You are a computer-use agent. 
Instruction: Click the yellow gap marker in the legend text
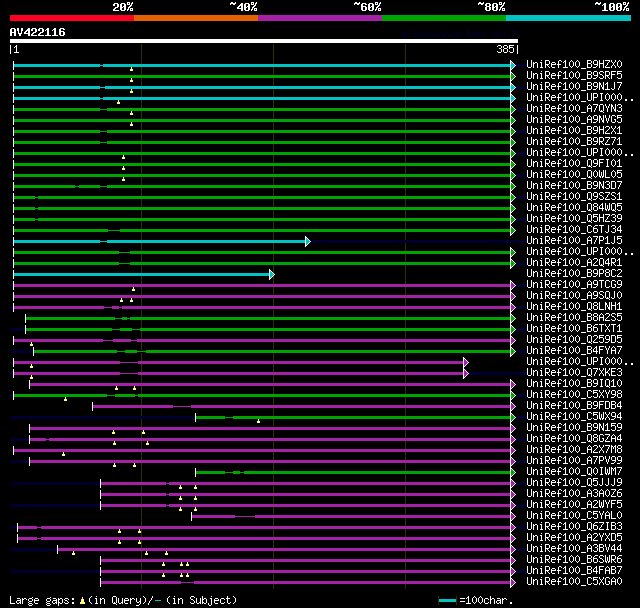click(82, 601)
